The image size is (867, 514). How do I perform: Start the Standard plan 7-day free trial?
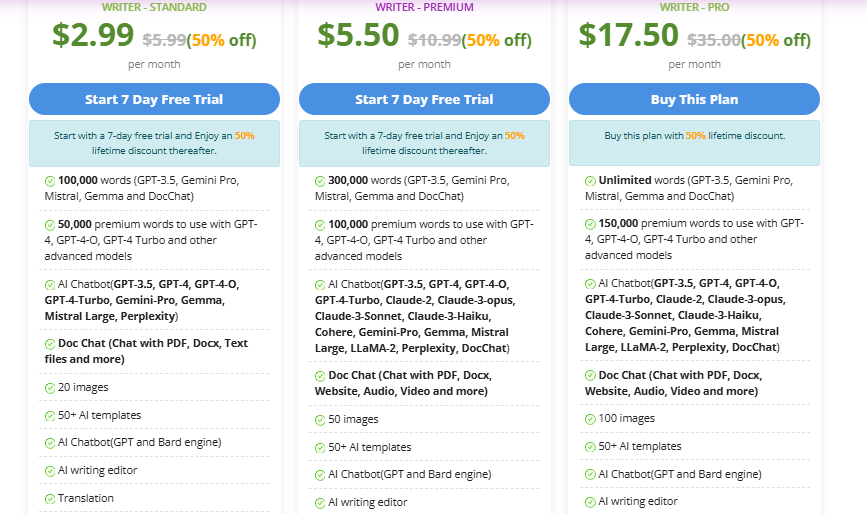coord(154,99)
